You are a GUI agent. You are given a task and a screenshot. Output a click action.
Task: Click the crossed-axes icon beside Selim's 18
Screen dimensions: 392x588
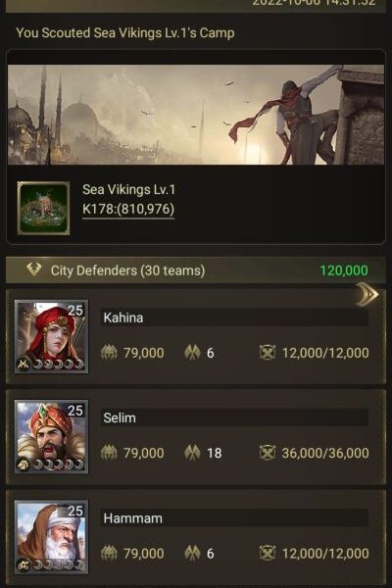192,453
